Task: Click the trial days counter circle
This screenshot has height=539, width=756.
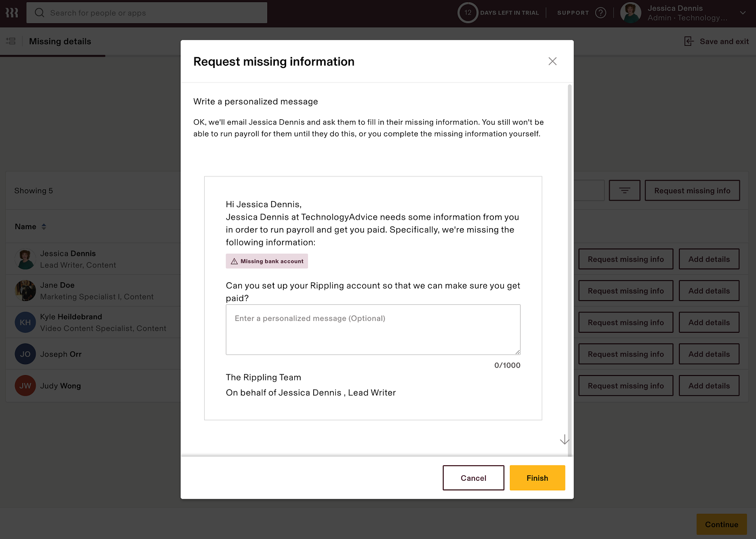Action: [468, 12]
